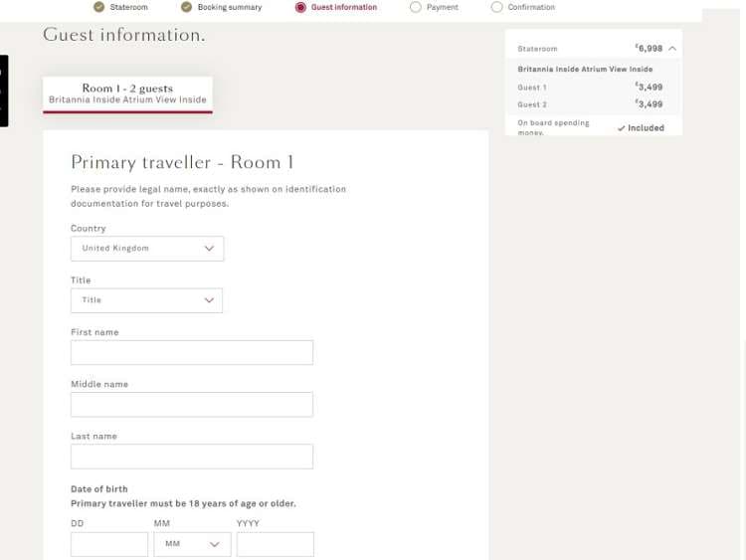Open the month MM dropdown
This screenshot has height=560, width=746.
pos(192,544)
